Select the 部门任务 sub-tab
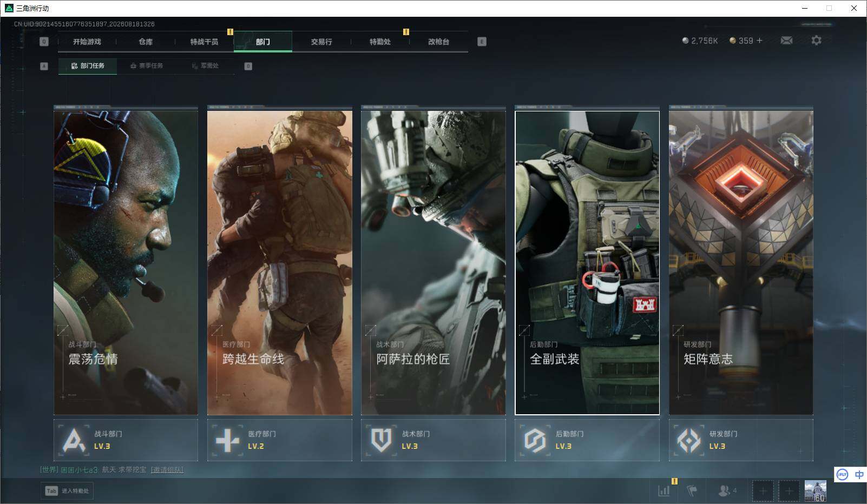The image size is (867, 504). pyautogui.click(x=88, y=66)
